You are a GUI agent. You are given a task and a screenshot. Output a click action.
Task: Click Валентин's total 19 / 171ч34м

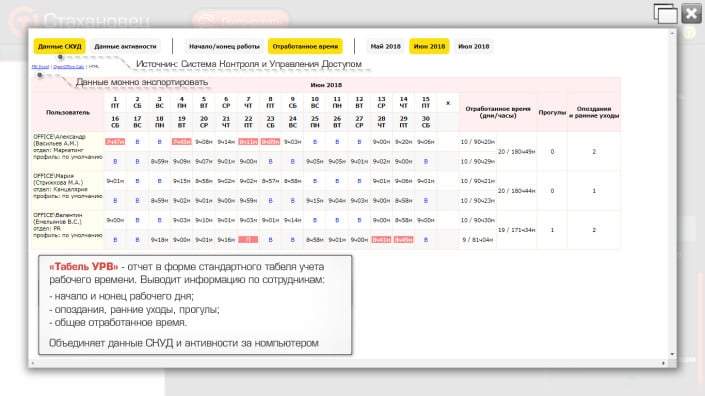coord(517,230)
